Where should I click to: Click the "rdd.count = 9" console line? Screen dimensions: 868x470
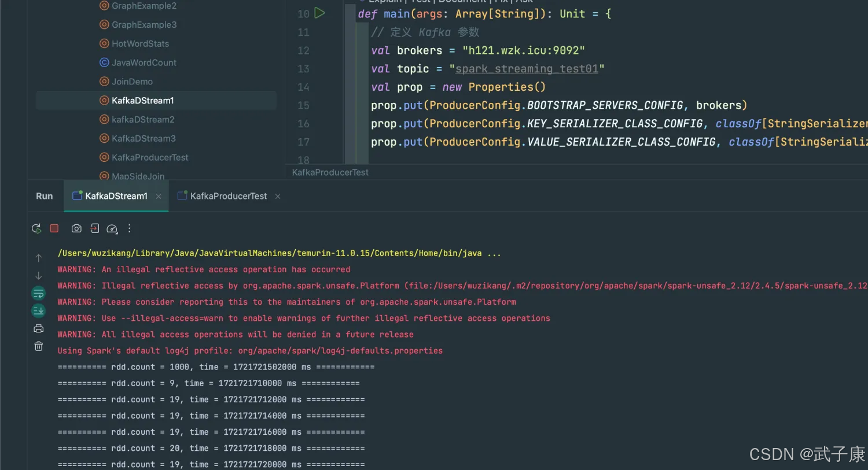pos(208,383)
